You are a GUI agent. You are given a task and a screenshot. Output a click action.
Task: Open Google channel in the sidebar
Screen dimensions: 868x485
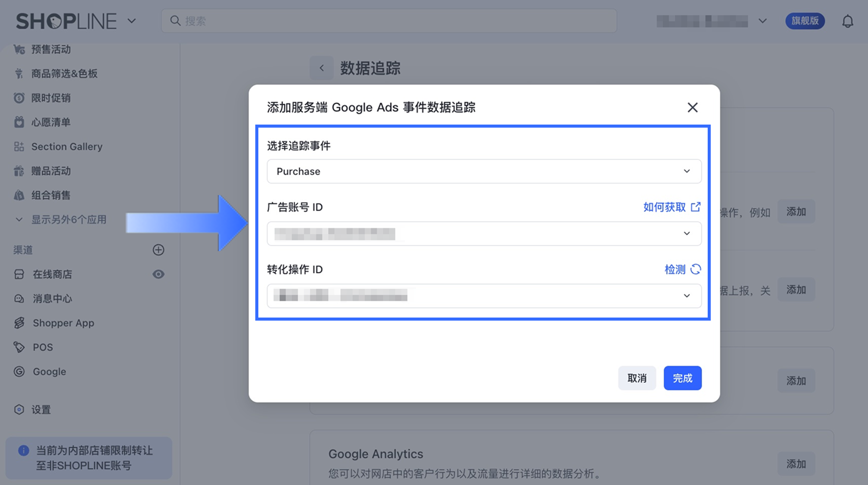pos(50,372)
